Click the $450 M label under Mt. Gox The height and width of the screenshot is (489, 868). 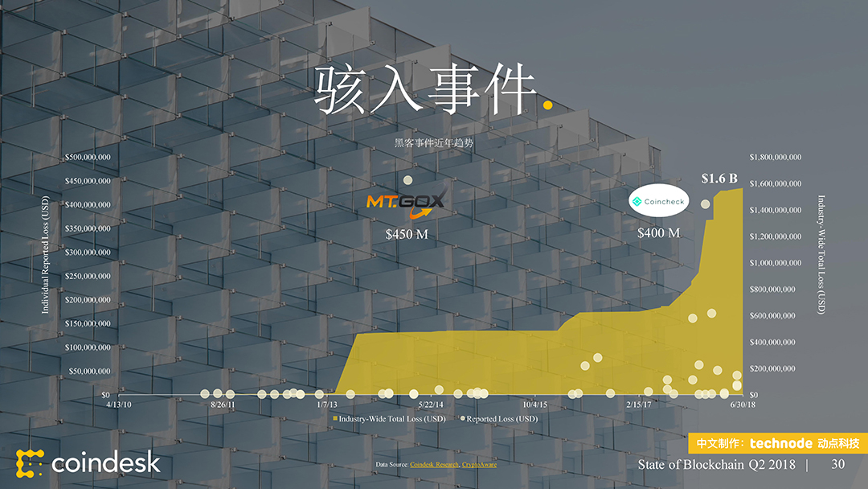(x=407, y=234)
